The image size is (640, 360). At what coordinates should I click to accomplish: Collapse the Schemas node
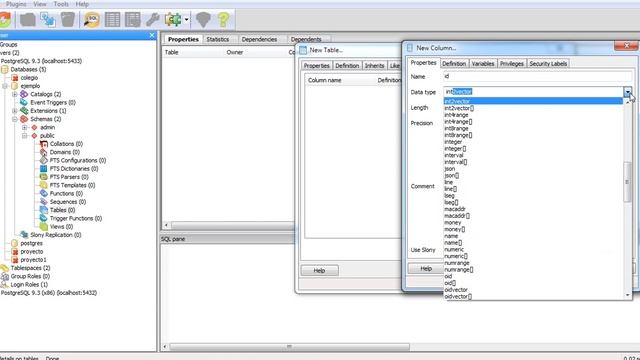coord(15,119)
